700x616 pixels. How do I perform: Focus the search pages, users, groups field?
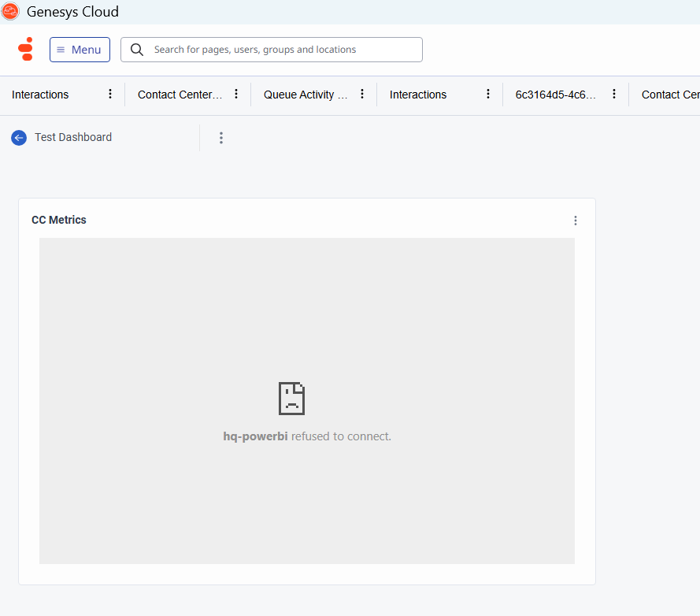272,50
